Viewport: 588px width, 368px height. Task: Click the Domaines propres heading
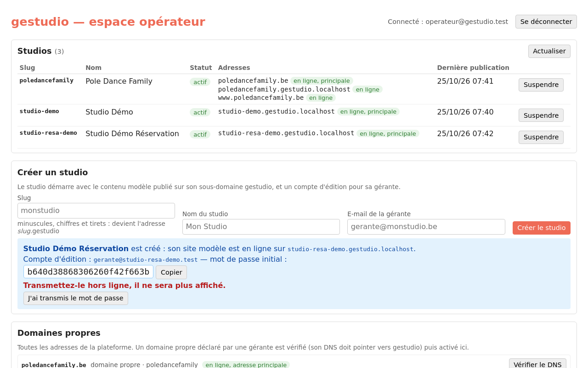(59, 333)
